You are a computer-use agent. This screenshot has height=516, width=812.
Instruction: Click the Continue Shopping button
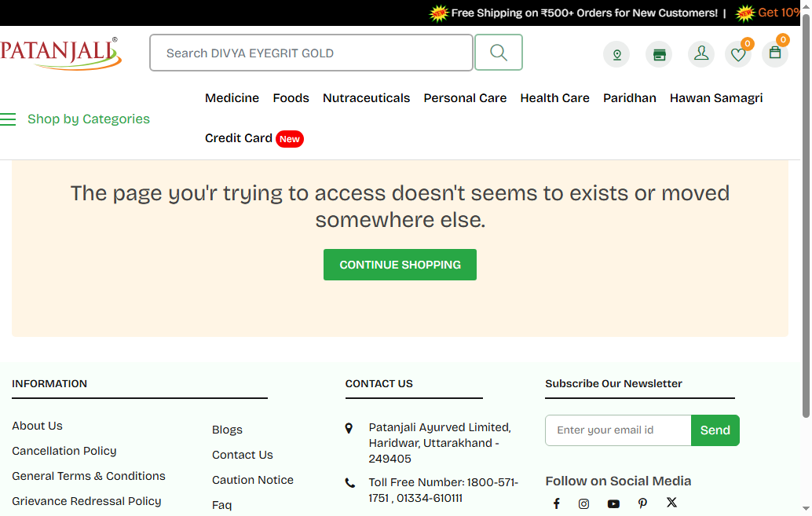tap(400, 265)
